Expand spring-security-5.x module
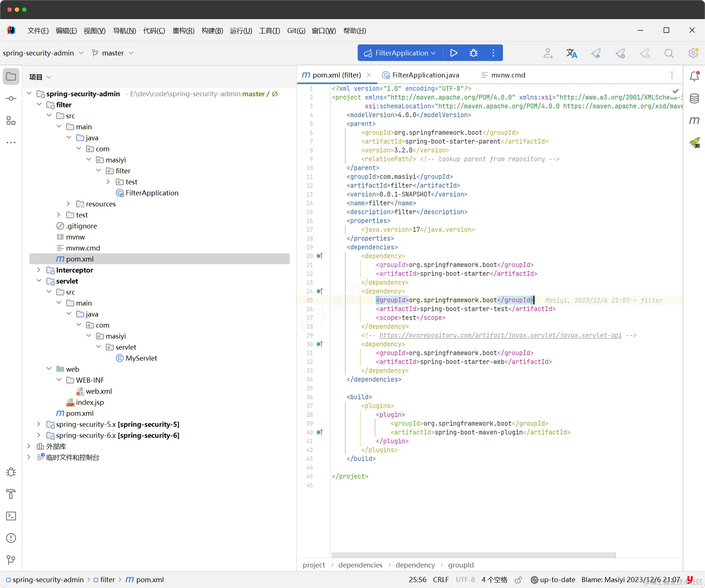The height and width of the screenshot is (588, 705). (x=39, y=424)
